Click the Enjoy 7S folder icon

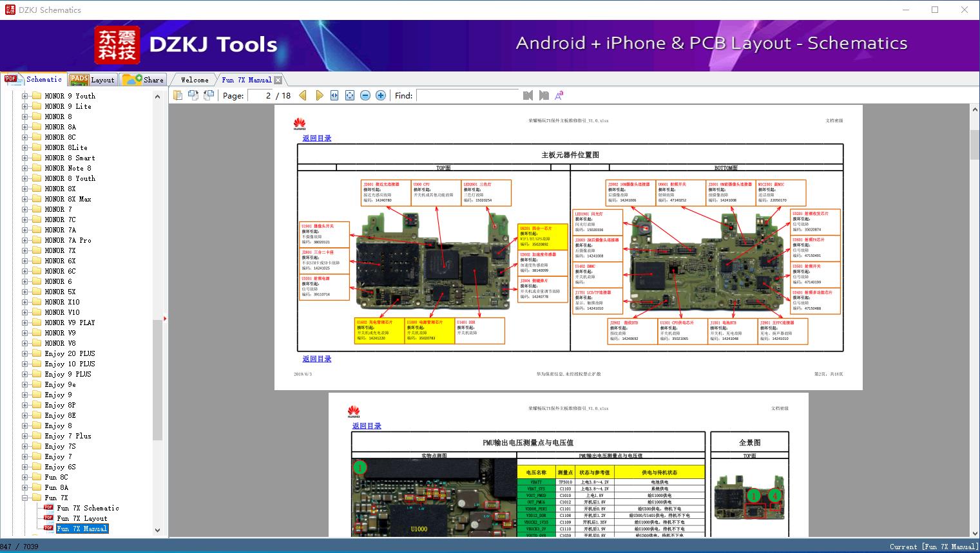(x=37, y=446)
